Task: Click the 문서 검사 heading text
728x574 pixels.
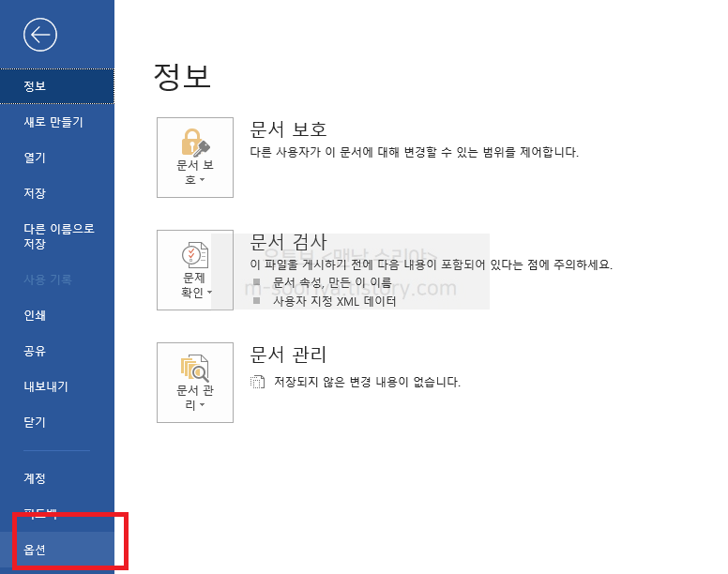Action: pyautogui.click(x=288, y=242)
